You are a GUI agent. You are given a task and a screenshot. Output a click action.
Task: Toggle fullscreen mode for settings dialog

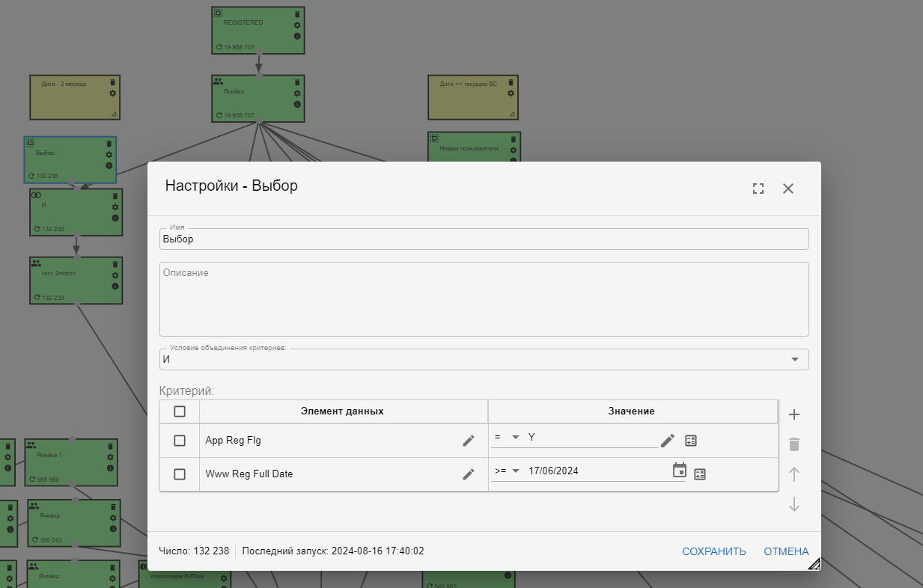pos(758,189)
